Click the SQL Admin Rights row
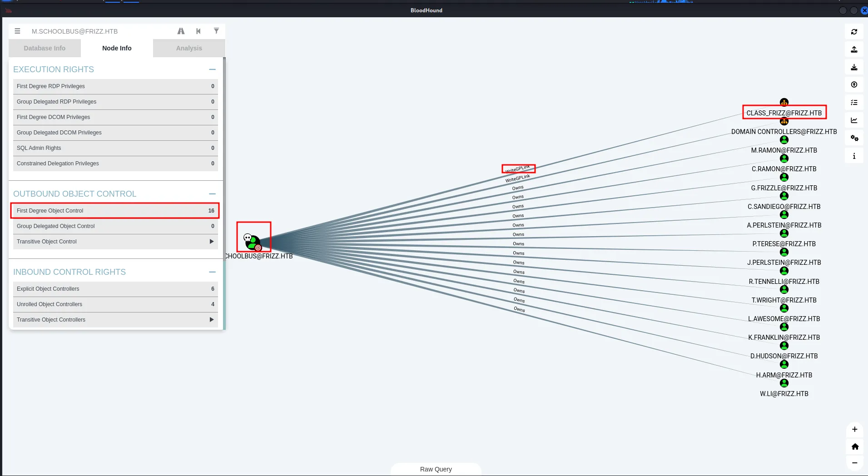 [115, 148]
